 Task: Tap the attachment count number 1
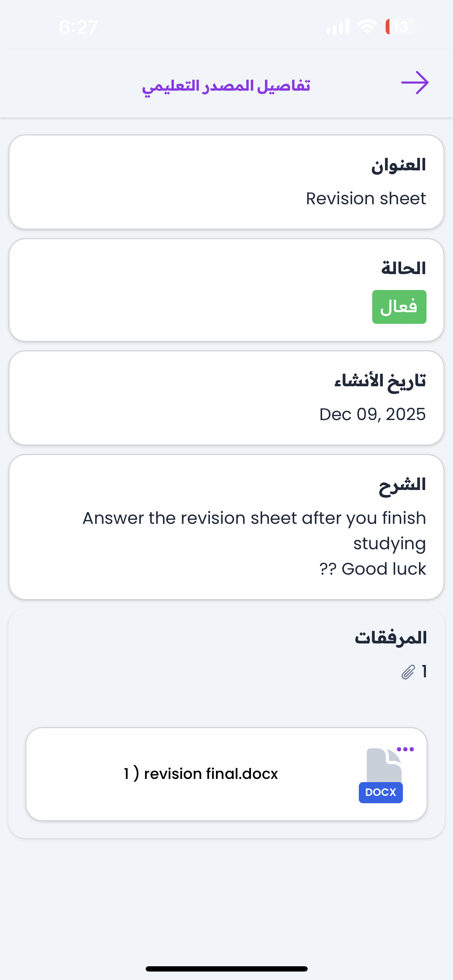tap(424, 672)
